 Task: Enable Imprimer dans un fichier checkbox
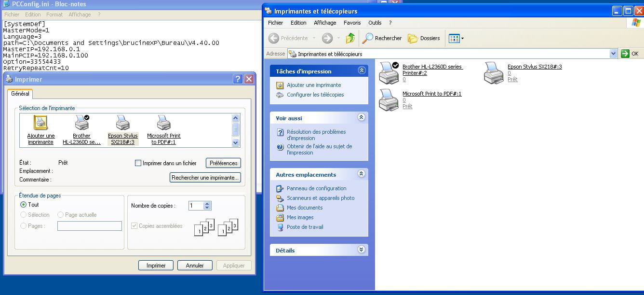point(138,163)
